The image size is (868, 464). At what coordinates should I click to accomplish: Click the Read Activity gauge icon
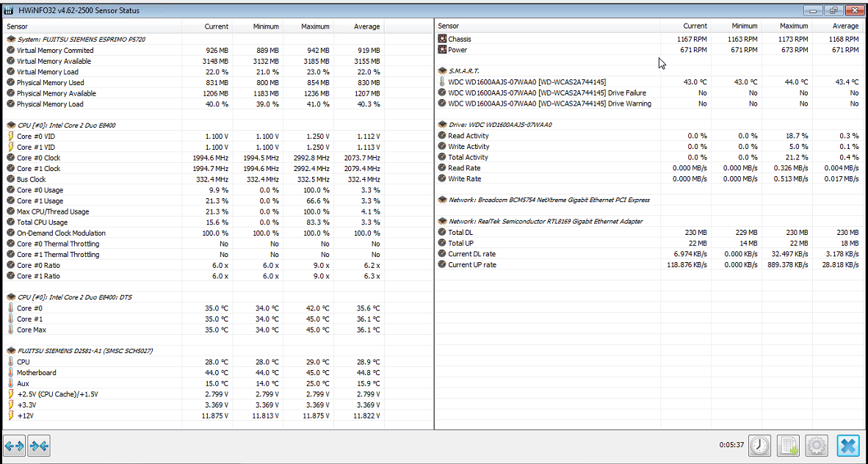point(442,136)
